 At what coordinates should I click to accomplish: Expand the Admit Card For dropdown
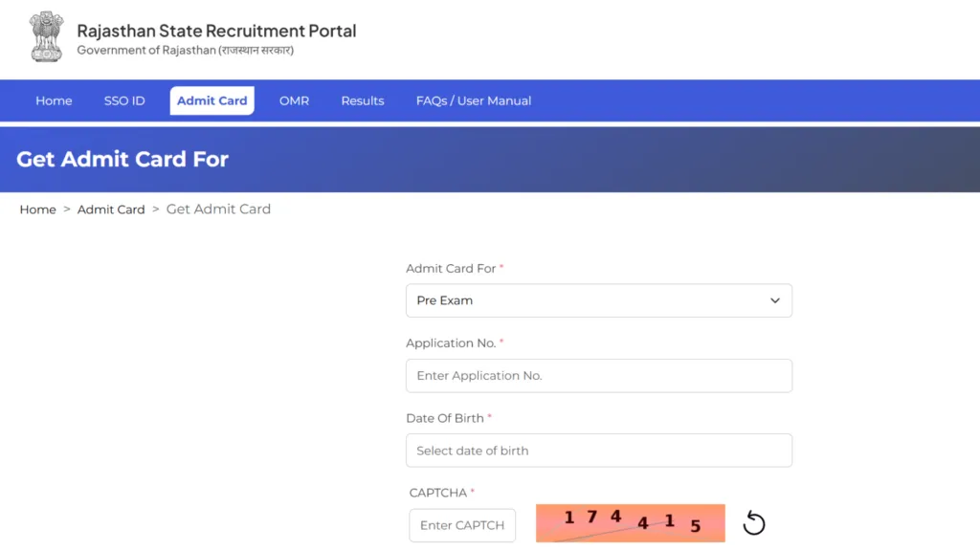tap(599, 300)
